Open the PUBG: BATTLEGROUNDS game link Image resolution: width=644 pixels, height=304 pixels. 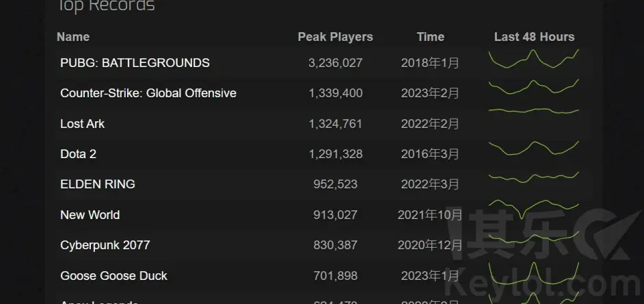[135, 63]
